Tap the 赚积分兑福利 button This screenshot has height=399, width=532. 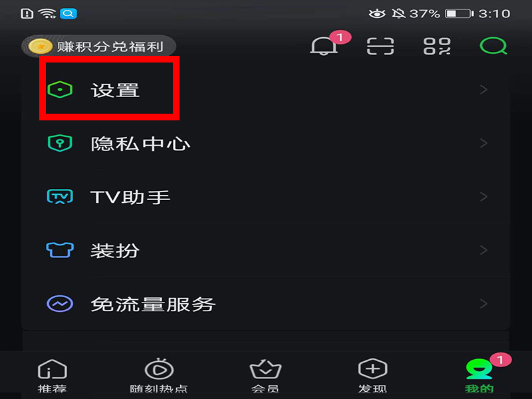98,47
